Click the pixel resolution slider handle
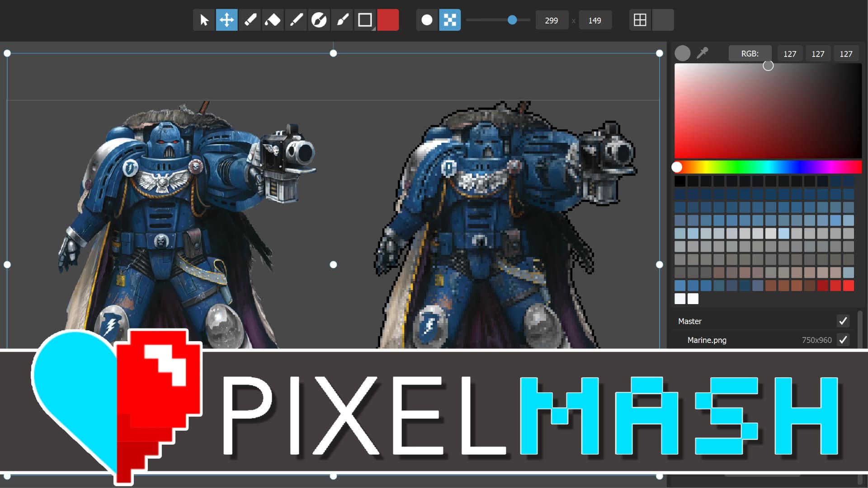 513,20
